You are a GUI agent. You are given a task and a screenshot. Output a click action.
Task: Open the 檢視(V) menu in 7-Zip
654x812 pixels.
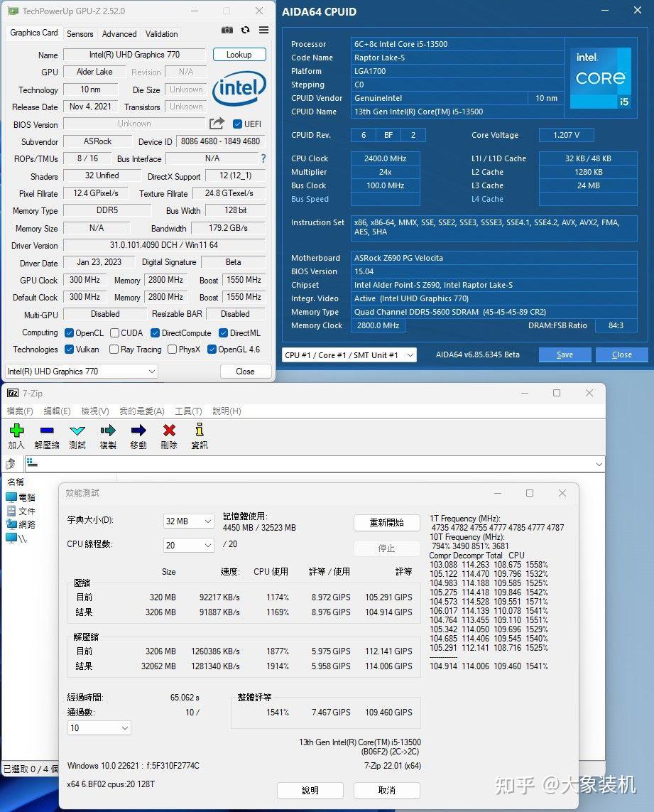coord(94,411)
